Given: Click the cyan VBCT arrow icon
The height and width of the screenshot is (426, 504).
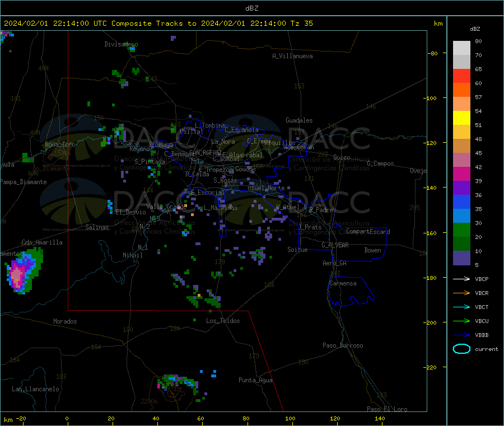Looking at the screenshot, I should point(461,307).
